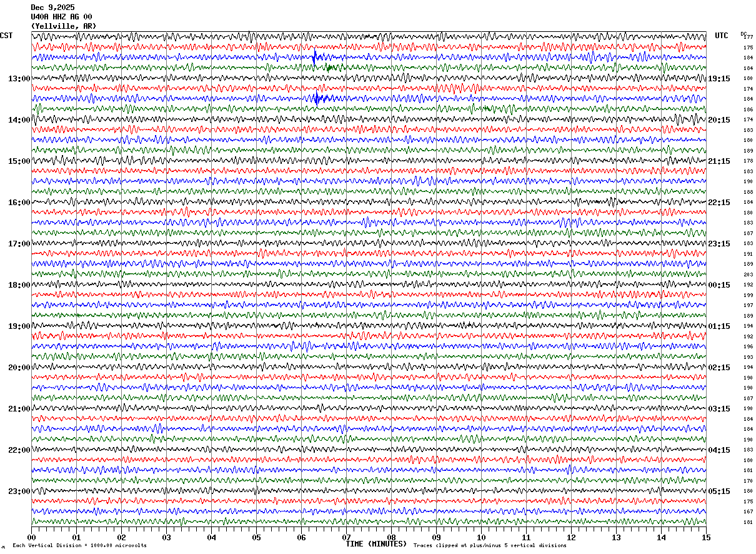Image resolution: width=756 pixels, height=554 pixels.
Task: Click the '15' minute tick label
Action: tap(706, 538)
